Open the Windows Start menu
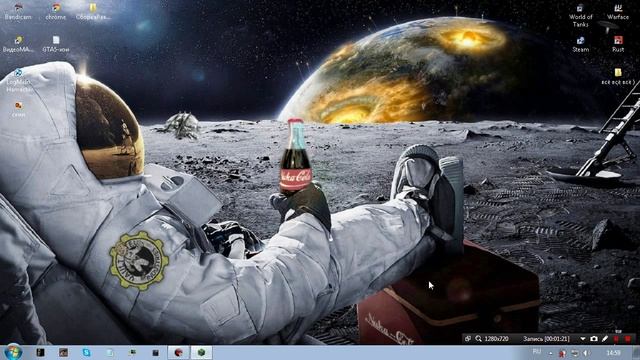640x360 pixels. click(13, 352)
